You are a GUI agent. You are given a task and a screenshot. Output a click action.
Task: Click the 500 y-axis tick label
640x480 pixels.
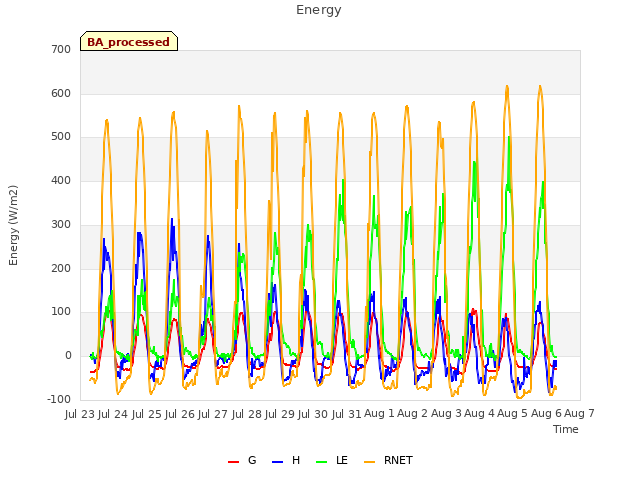[x=61, y=137]
